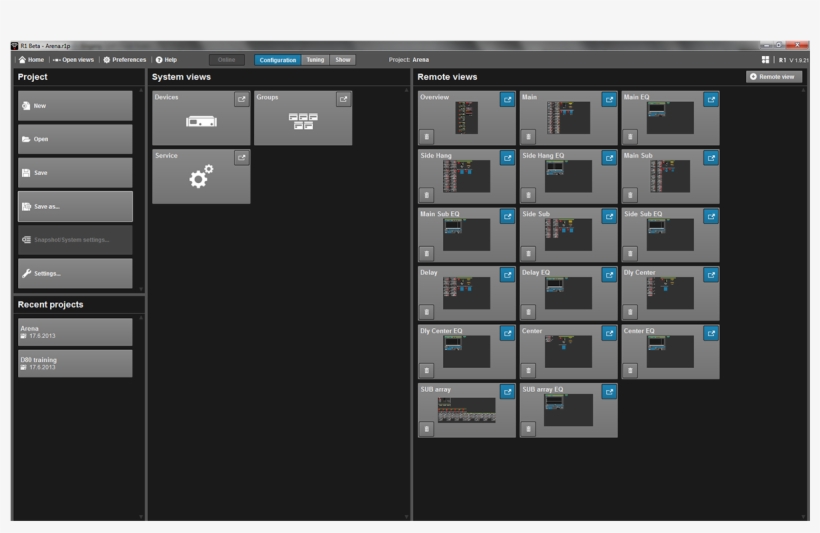Delete the Side Hang EQ view with trash icon

click(529, 195)
